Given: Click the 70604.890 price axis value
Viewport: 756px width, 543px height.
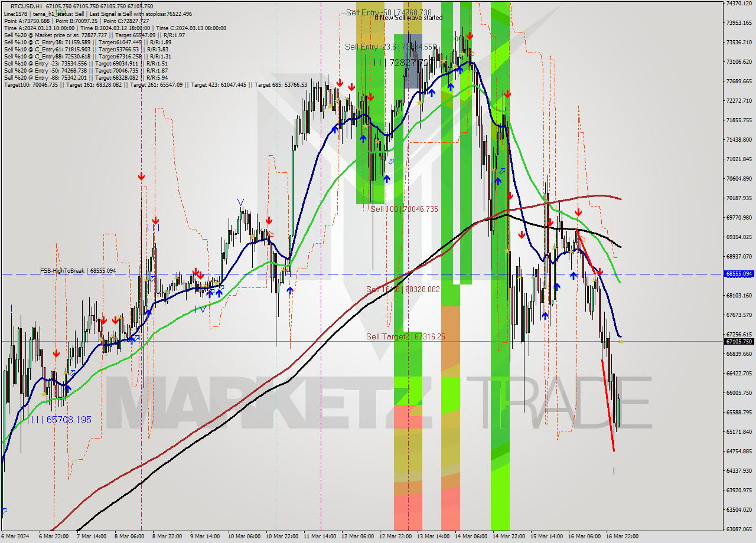Looking at the screenshot, I should [x=739, y=178].
